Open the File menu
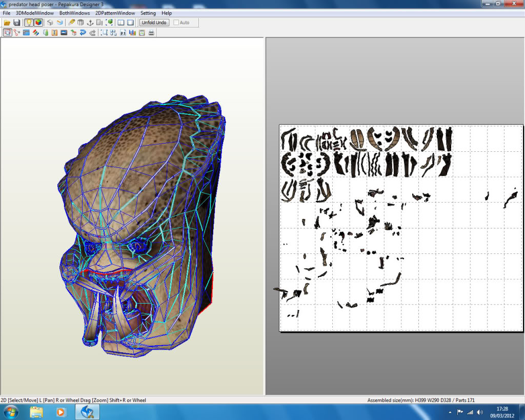The image size is (525, 420). tap(6, 13)
